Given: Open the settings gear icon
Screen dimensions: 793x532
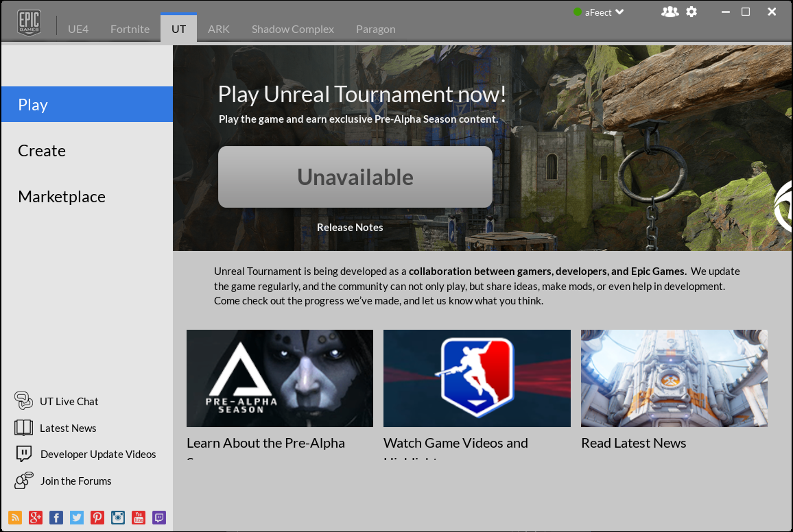Looking at the screenshot, I should click(x=691, y=12).
